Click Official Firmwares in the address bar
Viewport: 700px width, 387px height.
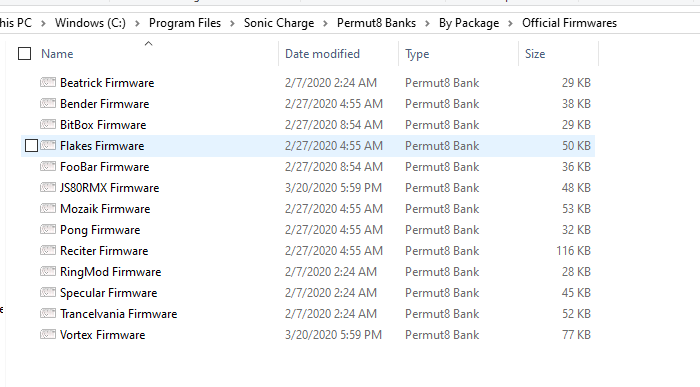point(570,23)
